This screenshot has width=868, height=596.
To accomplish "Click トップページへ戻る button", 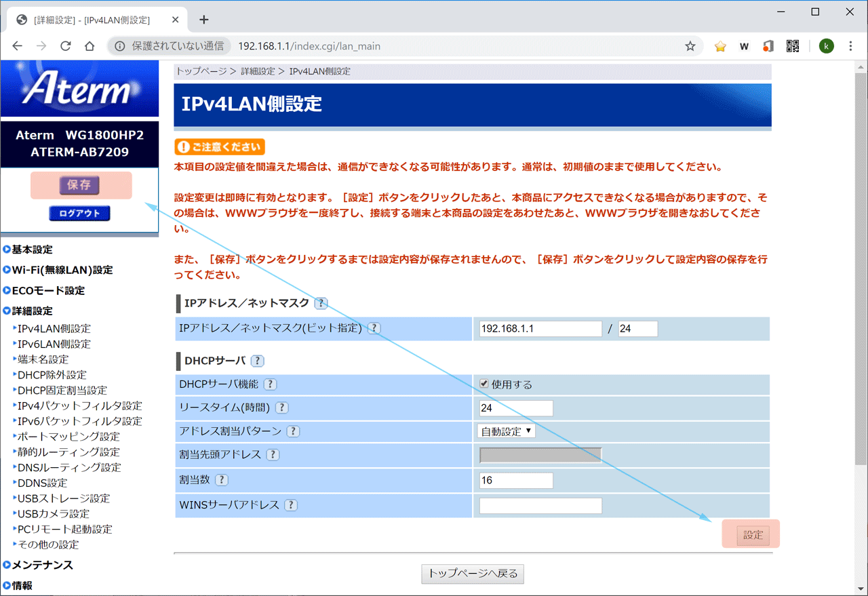I will point(473,574).
